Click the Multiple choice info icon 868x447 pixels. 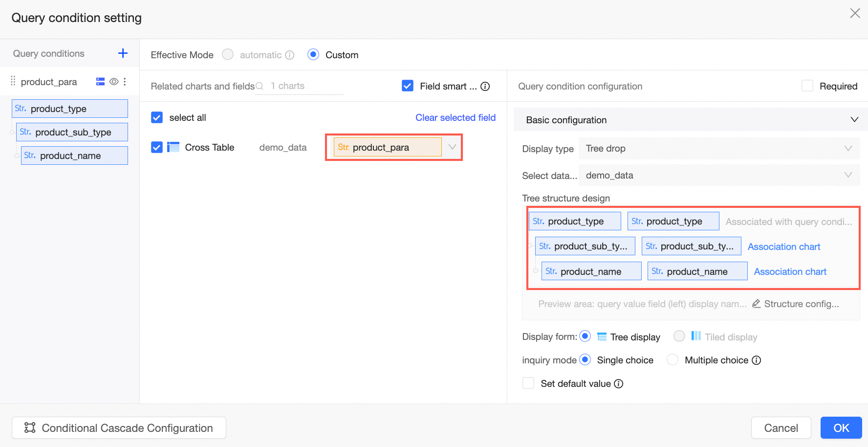point(757,360)
